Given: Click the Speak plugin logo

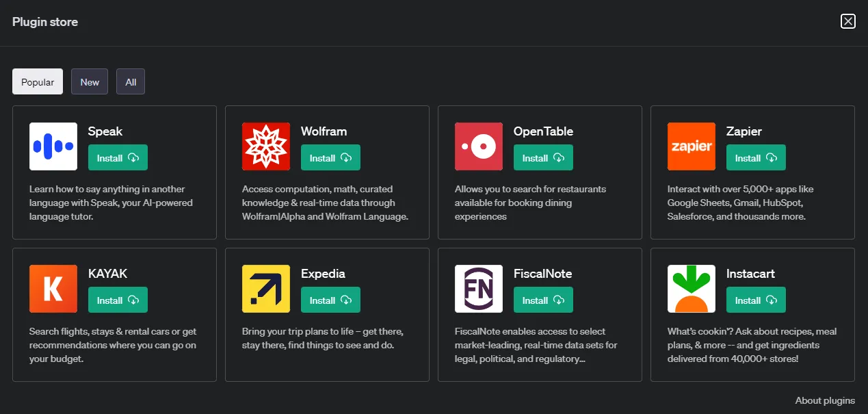Looking at the screenshot, I should tap(53, 146).
